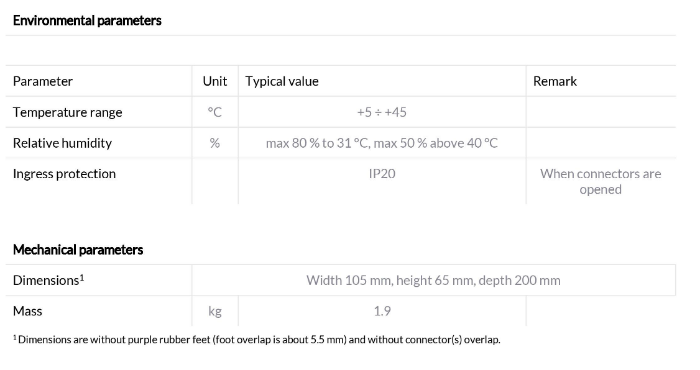This screenshot has height=370, width=700.
Task: Click the 'kg' unit cell
Action: pyautogui.click(x=215, y=311)
